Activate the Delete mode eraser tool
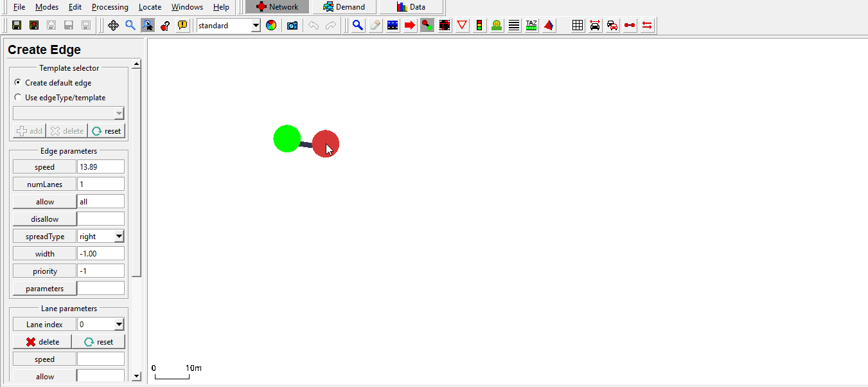 coord(375,26)
